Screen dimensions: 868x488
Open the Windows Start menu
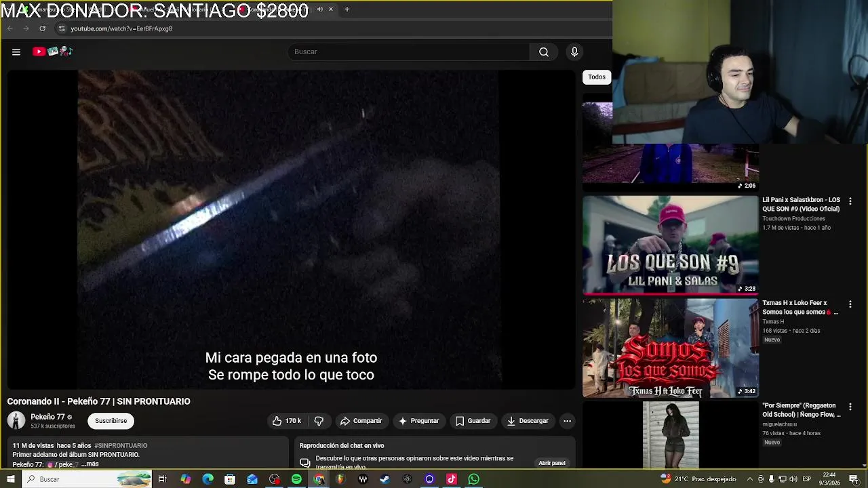pyautogui.click(x=10, y=479)
